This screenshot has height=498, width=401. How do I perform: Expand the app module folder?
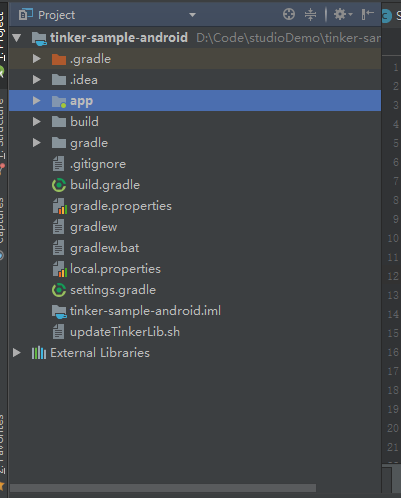pyautogui.click(x=37, y=101)
